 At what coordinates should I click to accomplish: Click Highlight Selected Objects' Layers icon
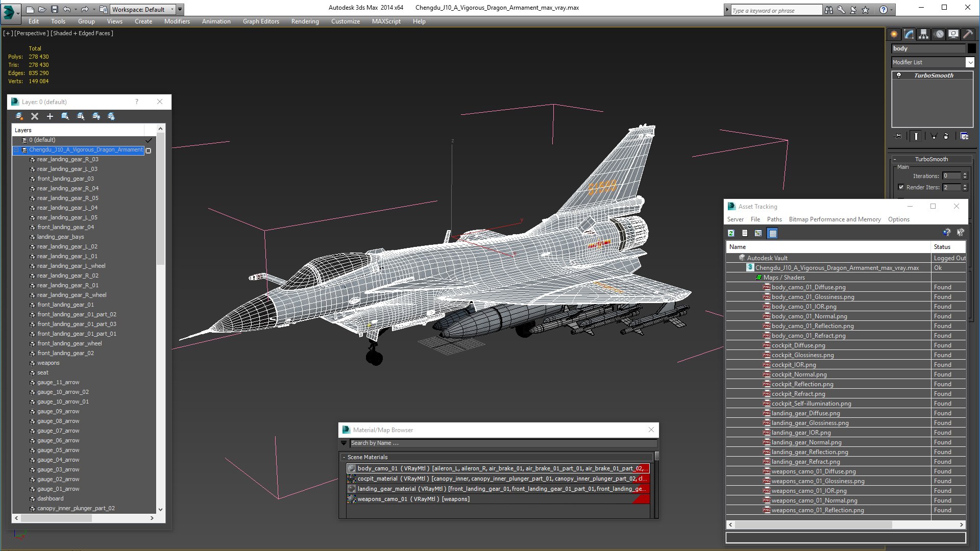pyautogui.click(x=81, y=116)
